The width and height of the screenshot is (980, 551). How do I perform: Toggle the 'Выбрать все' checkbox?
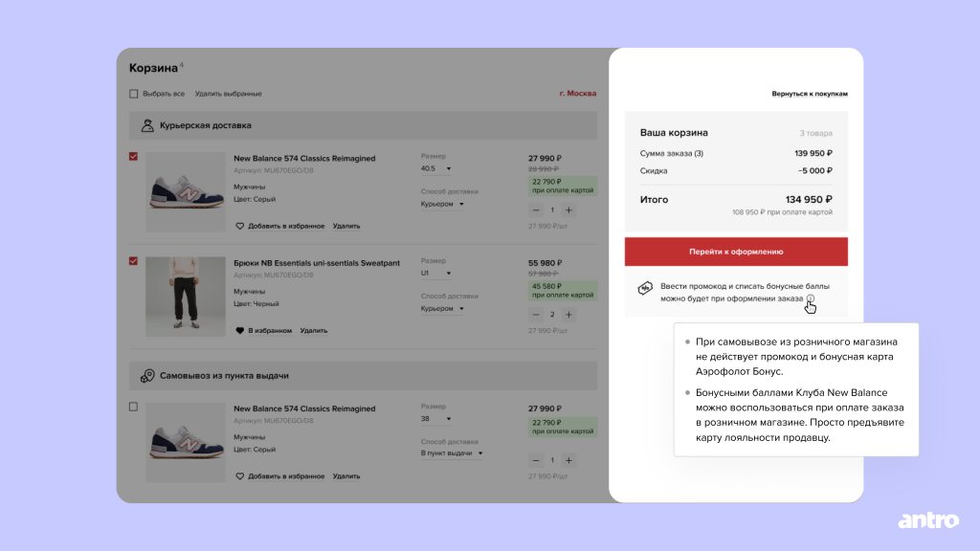point(134,94)
